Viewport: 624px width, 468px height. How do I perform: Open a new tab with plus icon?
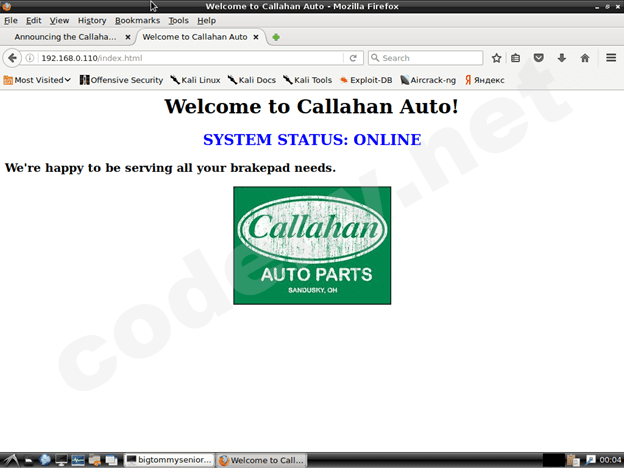pos(276,37)
